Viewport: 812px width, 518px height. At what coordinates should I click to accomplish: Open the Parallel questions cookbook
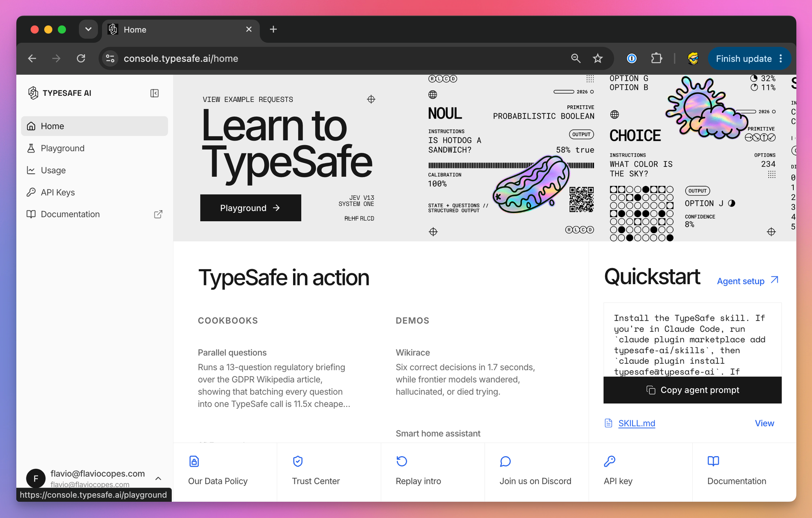[232, 353]
